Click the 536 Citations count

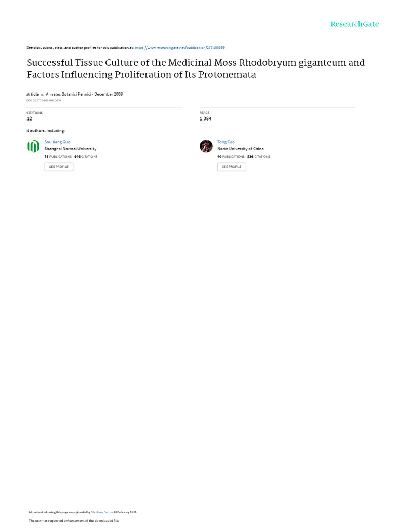coord(259,157)
